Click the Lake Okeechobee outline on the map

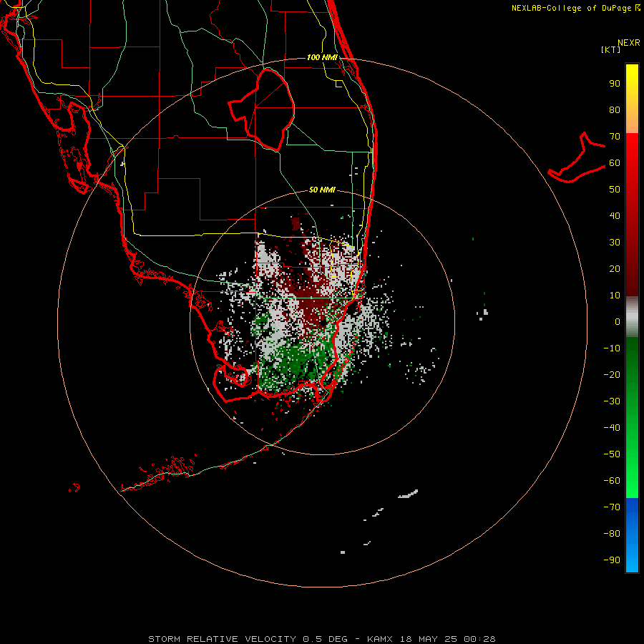pos(262,109)
